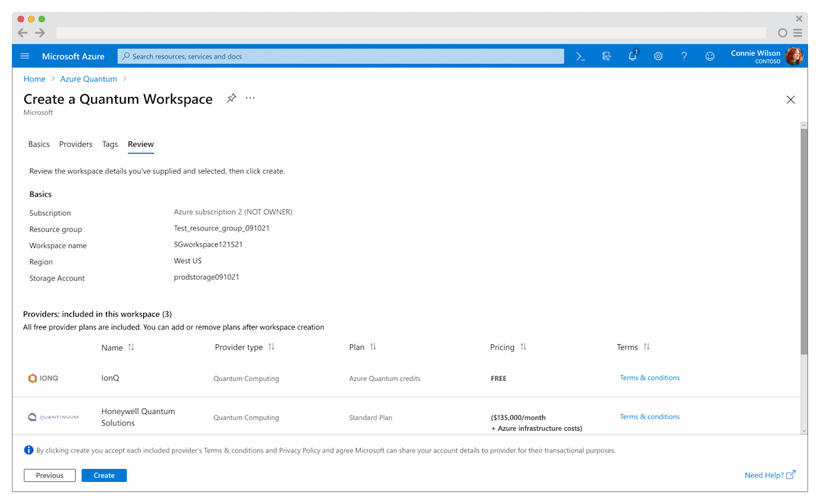Select the text Test_resource_group_091021
The image size is (820, 504).
222,228
